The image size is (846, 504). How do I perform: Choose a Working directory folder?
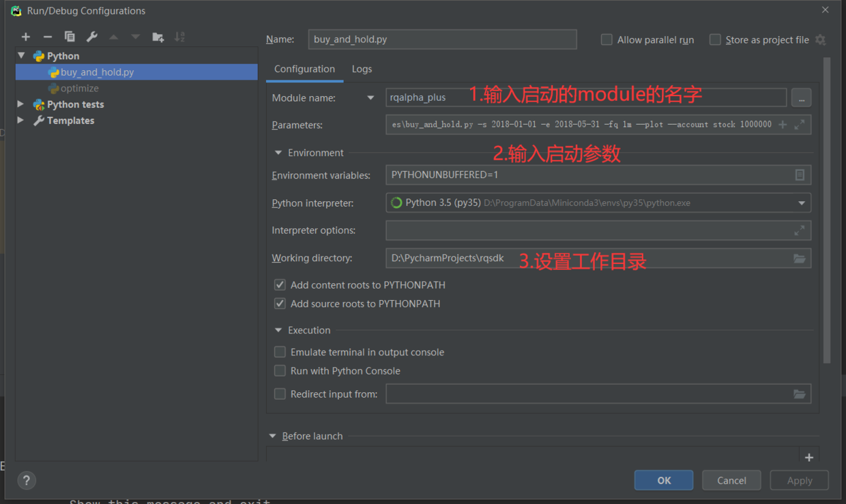798,258
